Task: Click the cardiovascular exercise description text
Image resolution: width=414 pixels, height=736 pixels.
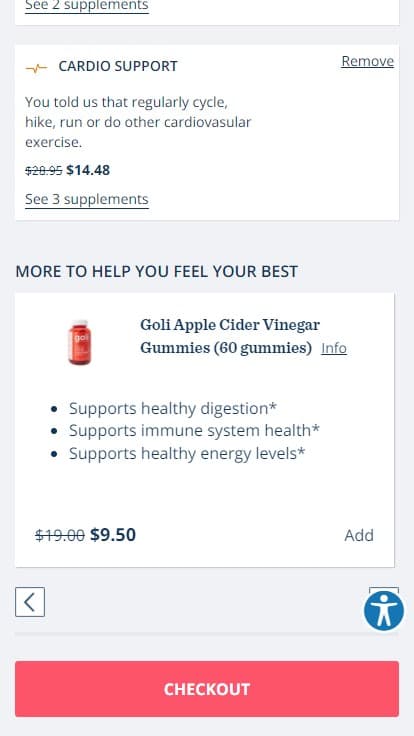Action: pos(138,122)
